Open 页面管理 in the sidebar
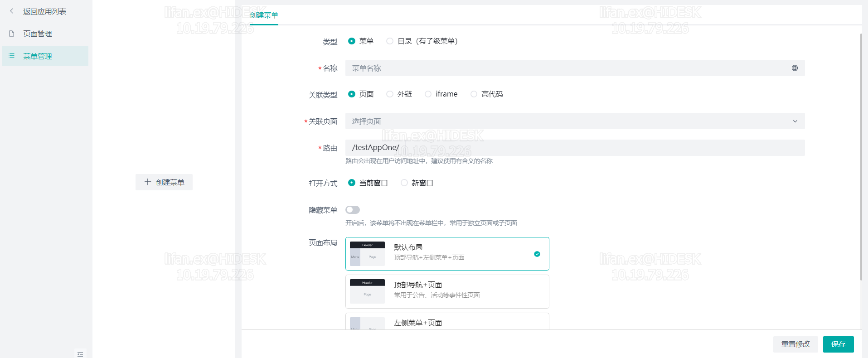The height and width of the screenshot is (358, 868). tap(45, 34)
